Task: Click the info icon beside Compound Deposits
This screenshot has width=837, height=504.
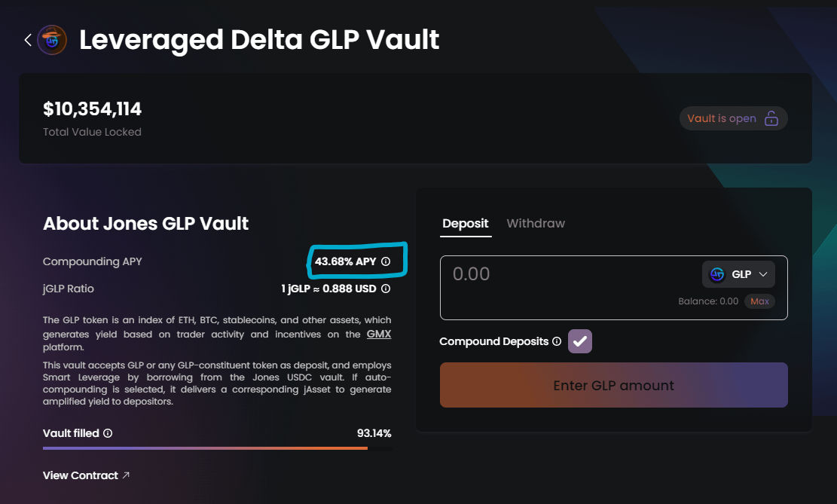Action: coord(557,341)
